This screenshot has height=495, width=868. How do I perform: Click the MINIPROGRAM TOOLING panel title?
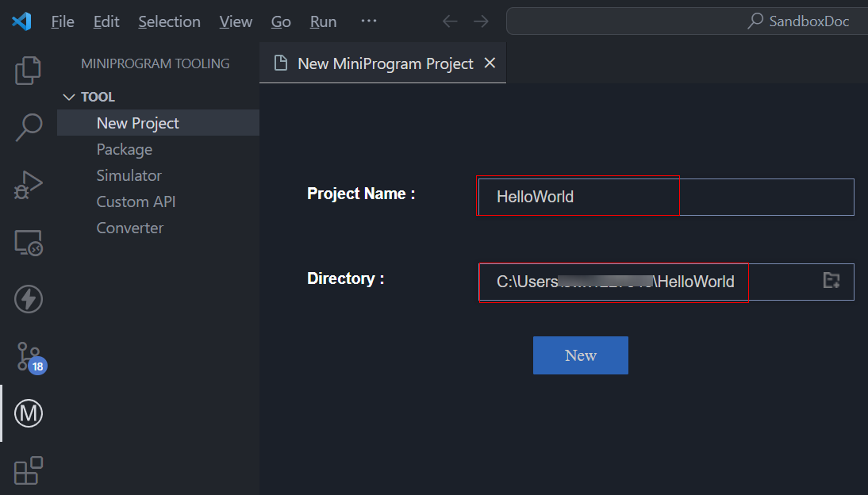[x=155, y=63]
